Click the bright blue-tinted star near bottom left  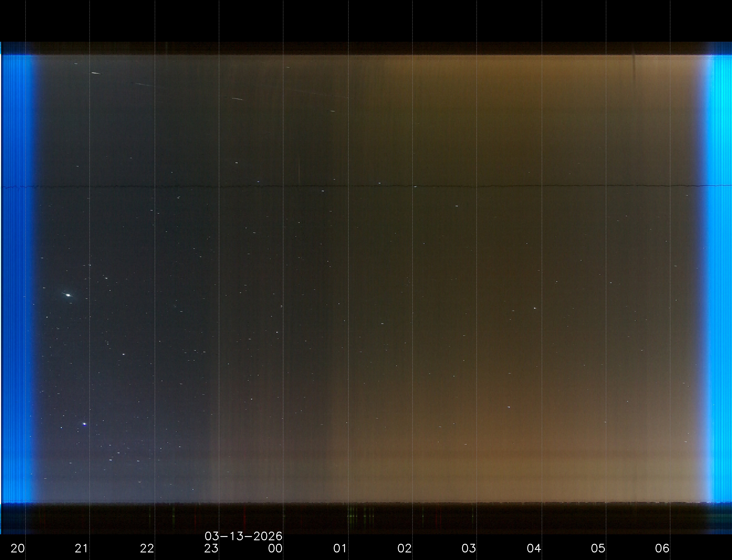84,424
